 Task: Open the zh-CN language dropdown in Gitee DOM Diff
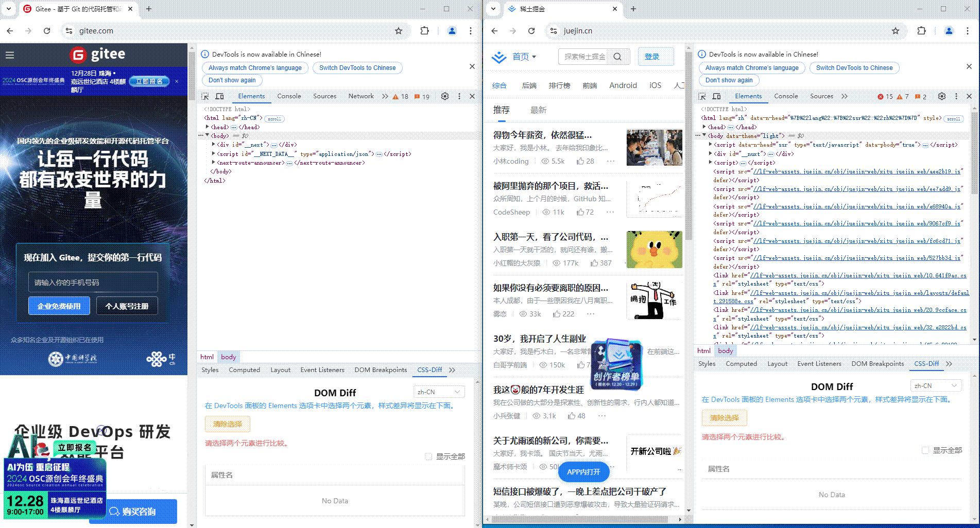click(x=439, y=392)
